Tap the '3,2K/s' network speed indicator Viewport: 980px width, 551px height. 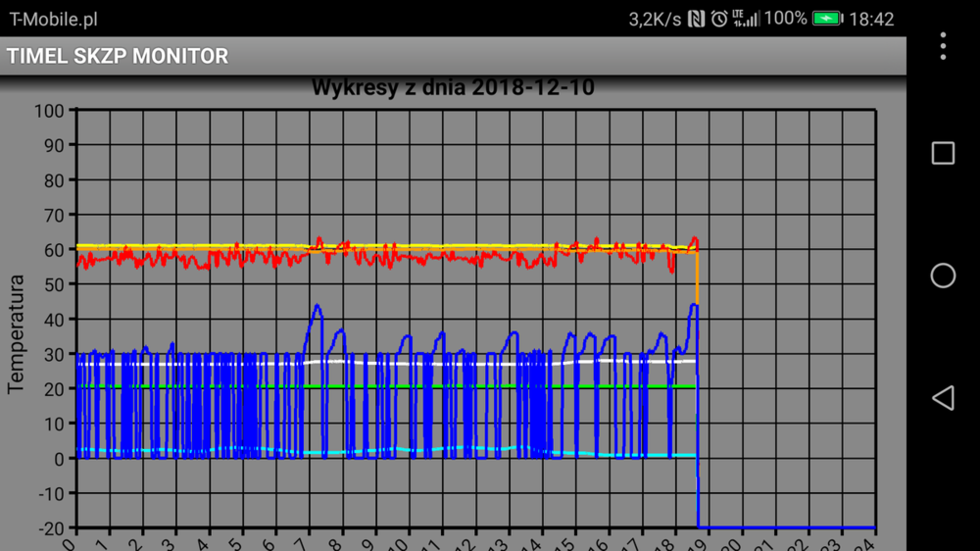click(x=655, y=20)
